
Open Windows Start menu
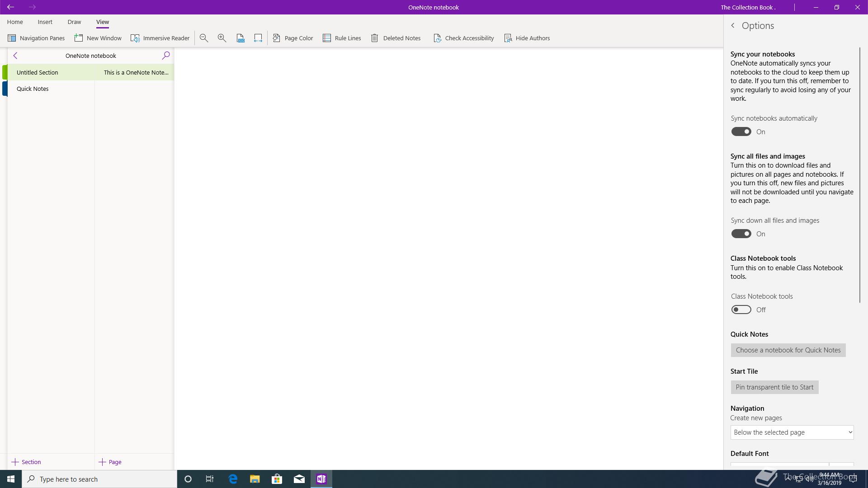pyautogui.click(x=11, y=479)
